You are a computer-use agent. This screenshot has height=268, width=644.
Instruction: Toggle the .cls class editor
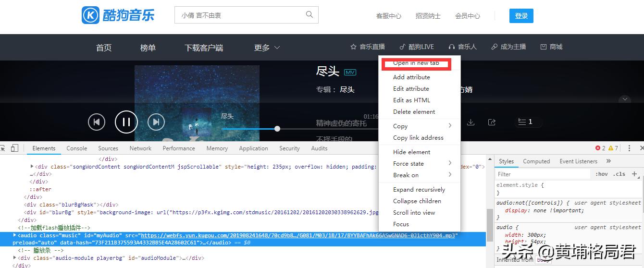[x=619, y=174]
